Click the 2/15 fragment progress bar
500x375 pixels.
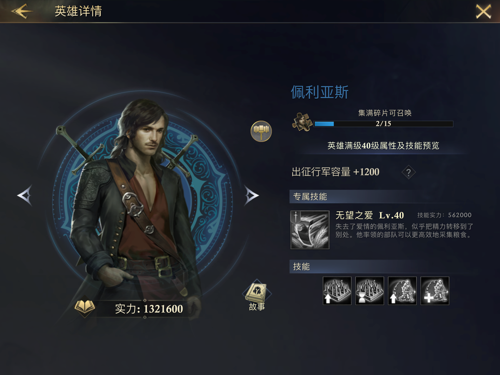coord(384,124)
